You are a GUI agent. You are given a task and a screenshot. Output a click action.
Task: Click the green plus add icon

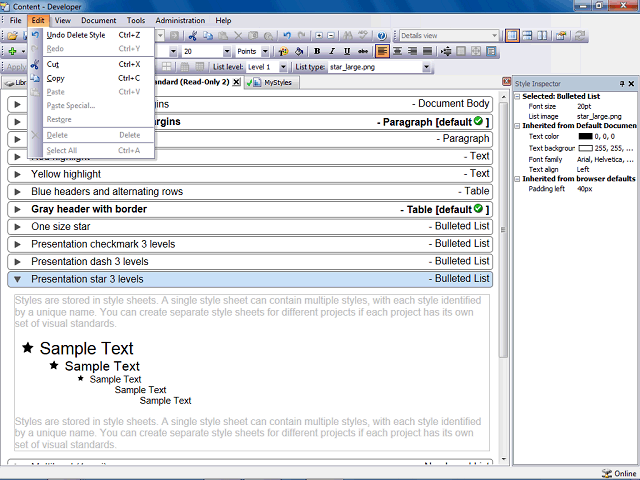12,51
